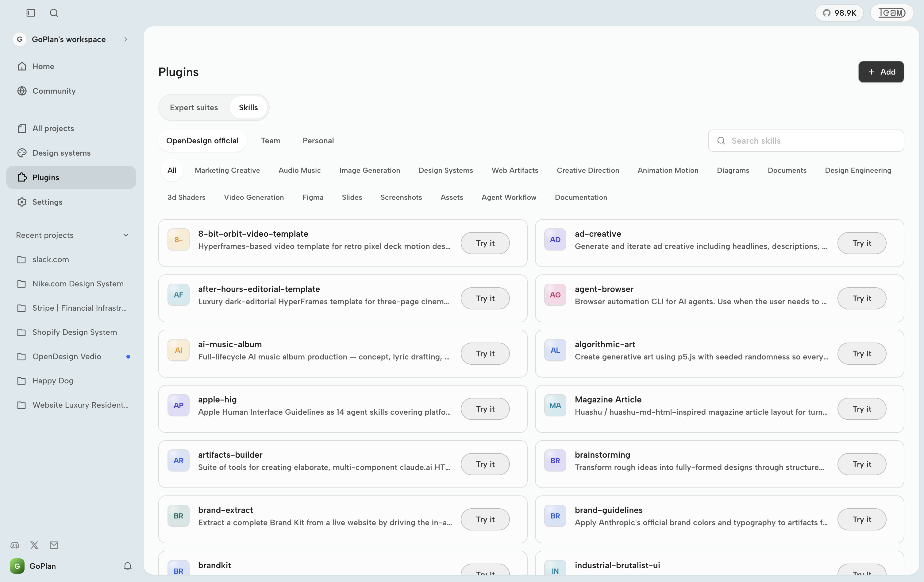Open Happy Dog project

71,381
